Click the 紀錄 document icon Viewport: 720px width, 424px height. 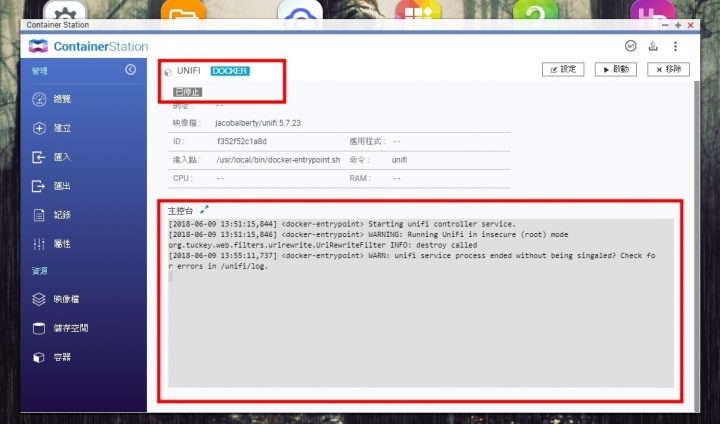coord(39,215)
